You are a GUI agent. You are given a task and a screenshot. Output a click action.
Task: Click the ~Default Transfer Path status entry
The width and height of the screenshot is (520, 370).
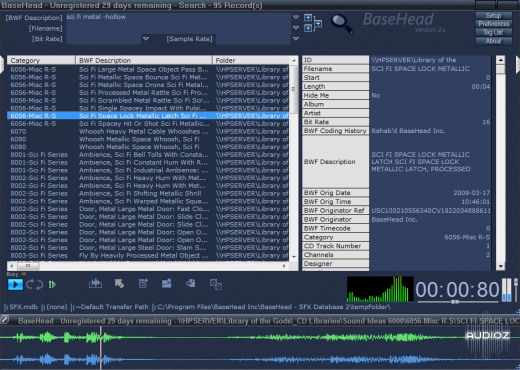coord(112,307)
